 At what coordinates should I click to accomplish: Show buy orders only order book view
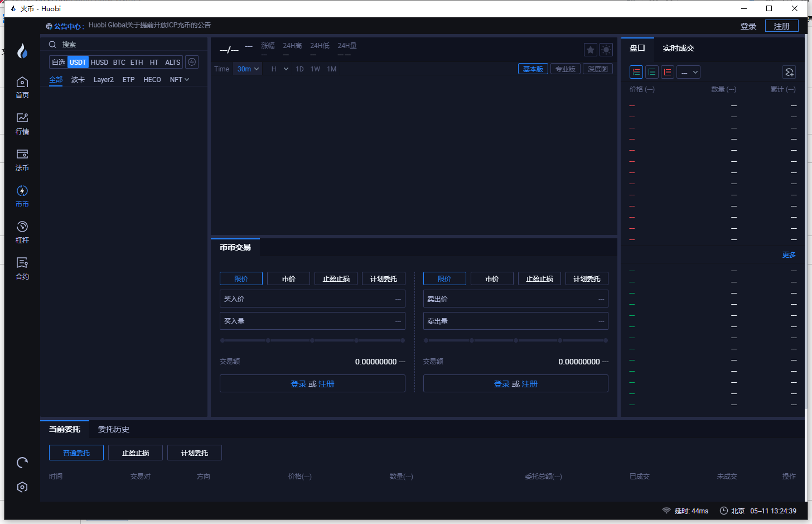pos(652,72)
